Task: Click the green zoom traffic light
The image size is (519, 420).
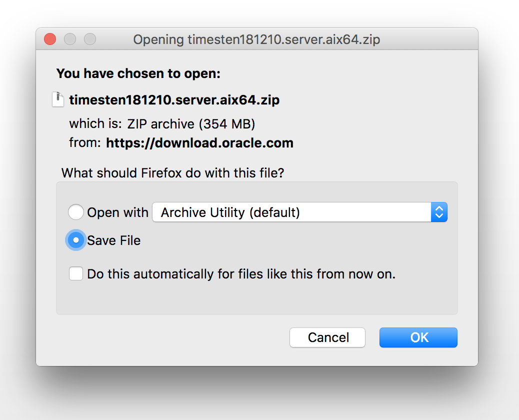Action: click(x=89, y=39)
